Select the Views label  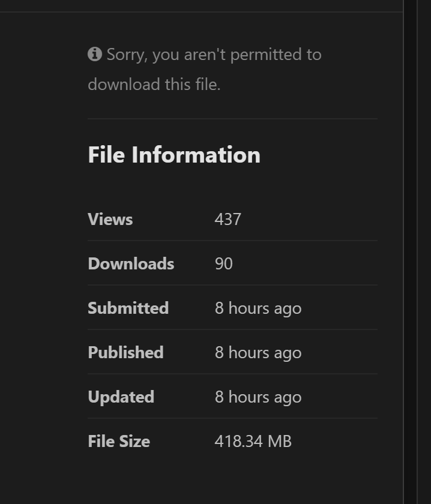click(x=110, y=219)
